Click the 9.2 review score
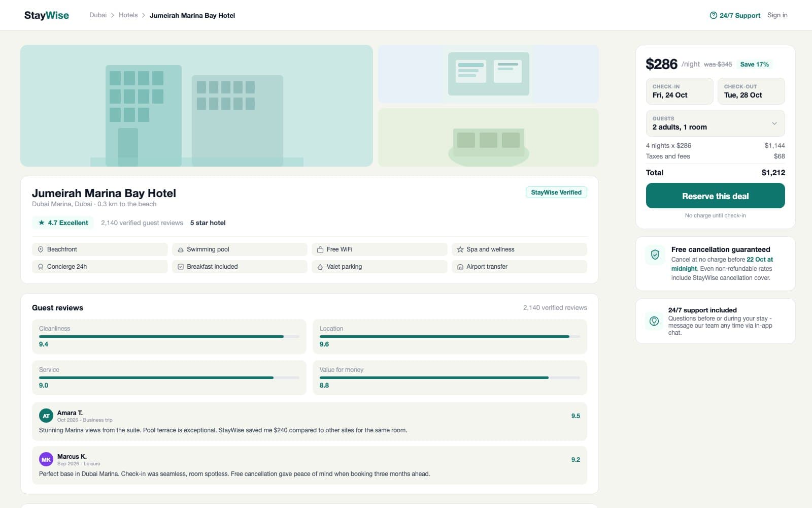812x508 pixels. tap(576, 459)
